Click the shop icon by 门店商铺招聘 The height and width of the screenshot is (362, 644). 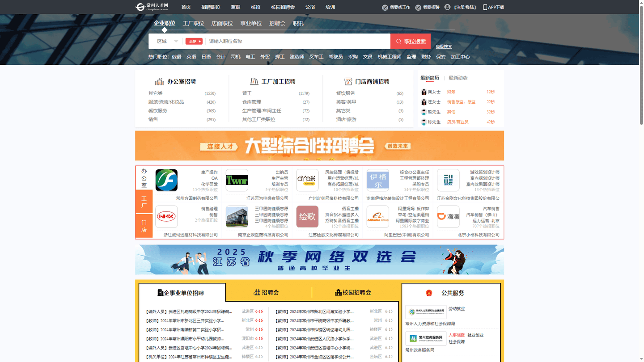(x=348, y=81)
